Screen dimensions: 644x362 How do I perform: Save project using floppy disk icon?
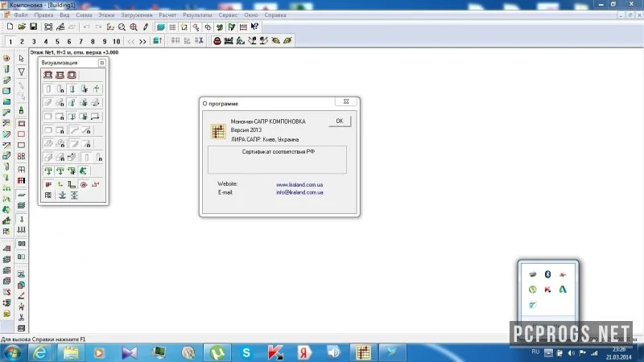[x=33, y=27]
